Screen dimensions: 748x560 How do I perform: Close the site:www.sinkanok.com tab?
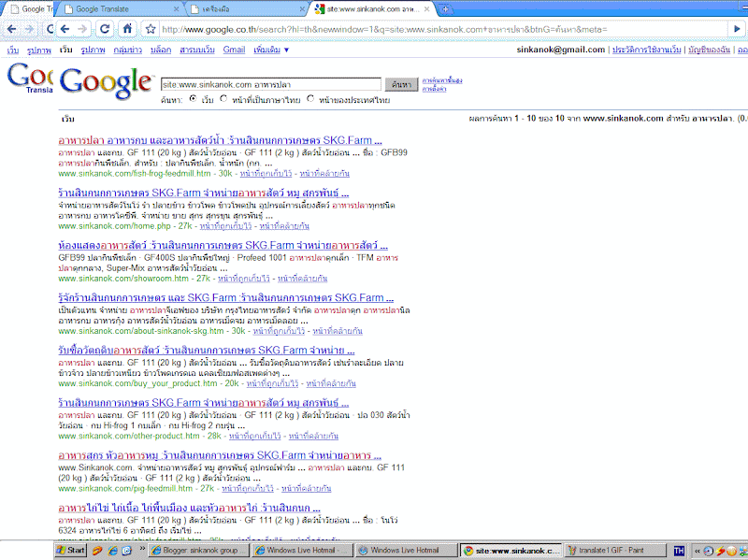427,8
